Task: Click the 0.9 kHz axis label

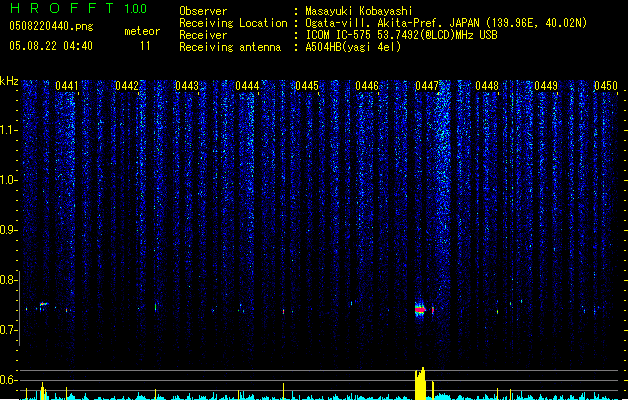Action: tap(8, 230)
